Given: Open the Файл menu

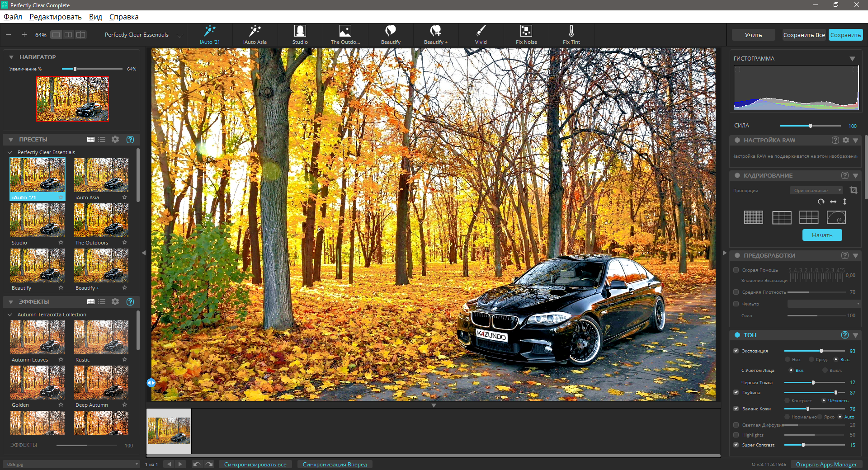Looking at the screenshot, I should [x=13, y=17].
